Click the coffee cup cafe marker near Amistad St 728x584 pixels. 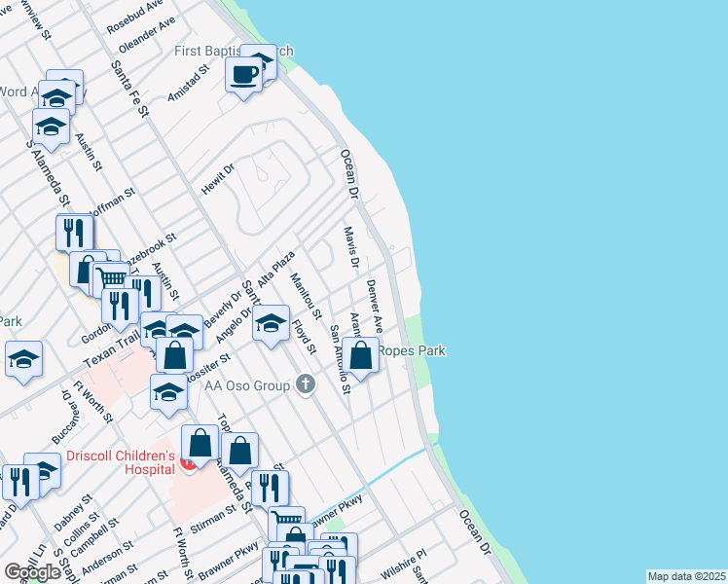pyautogui.click(x=243, y=78)
